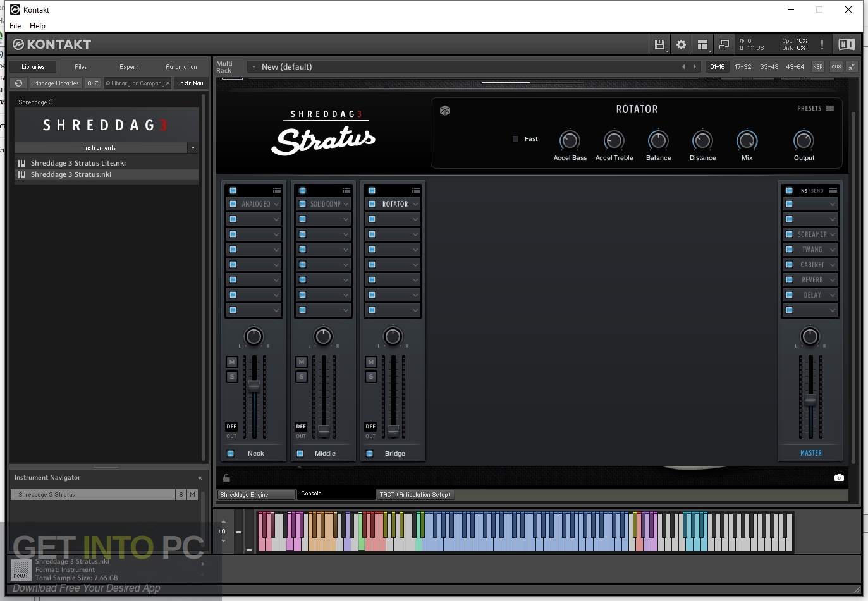The width and height of the screenshot is (868, 601).
Task: Click the padlock icon below the mixer
Action: point(226,478)
